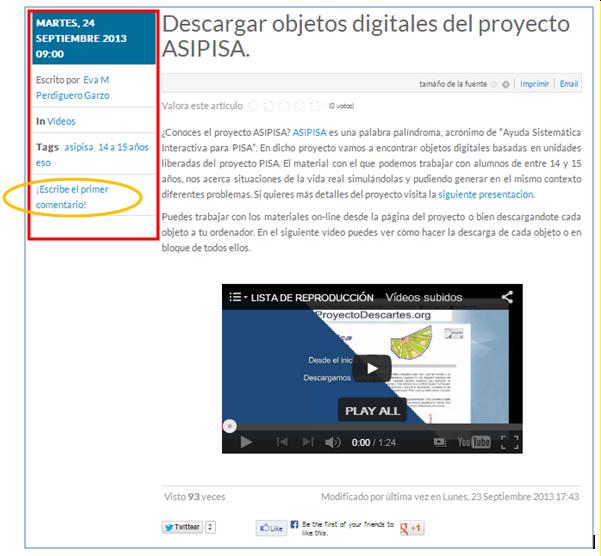
Task: Open the siguiente presentación link
Action: (x=486, y=195)
